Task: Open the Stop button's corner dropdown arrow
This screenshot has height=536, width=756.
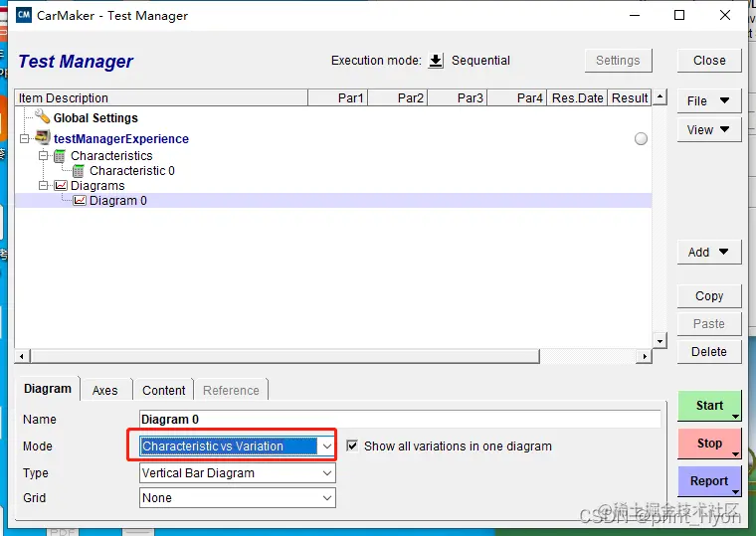Action: click(735, 454)
